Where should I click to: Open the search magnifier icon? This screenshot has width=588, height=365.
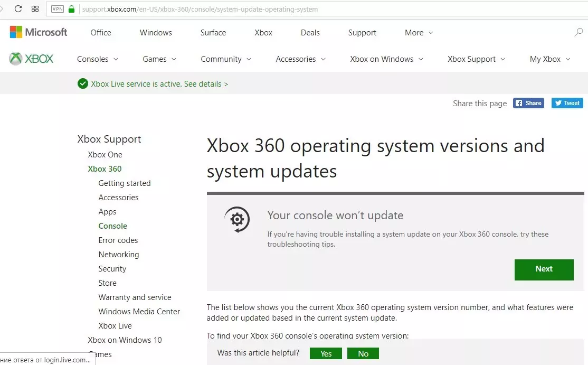tap(578, 33)
